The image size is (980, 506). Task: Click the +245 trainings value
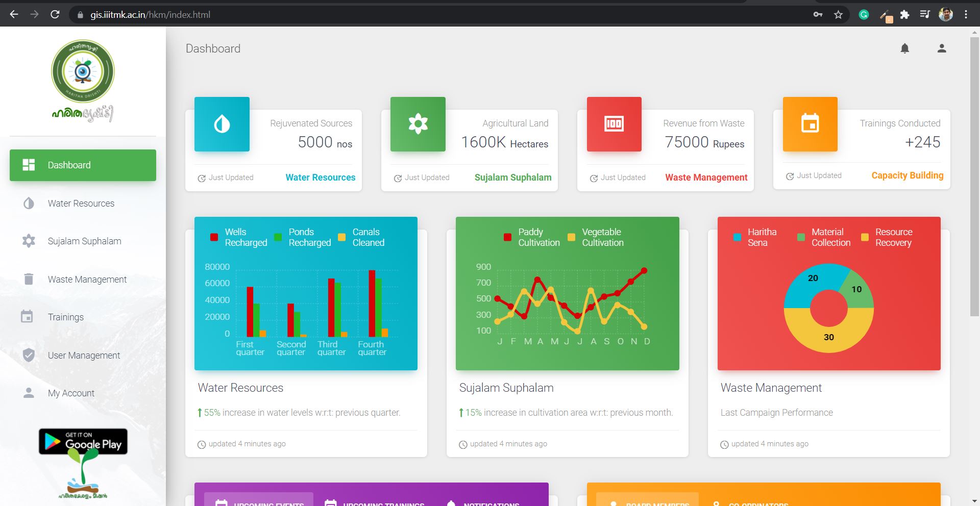pyautogui.click(x=922, y=142)
